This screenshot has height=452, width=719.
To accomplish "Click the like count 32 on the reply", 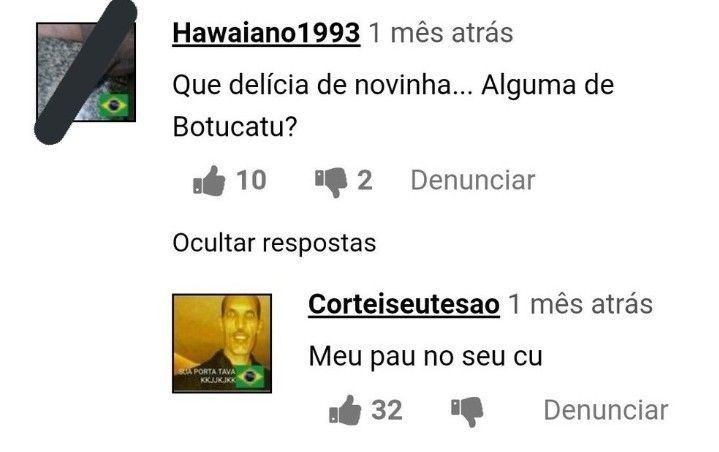I will (x=387, y=410).
